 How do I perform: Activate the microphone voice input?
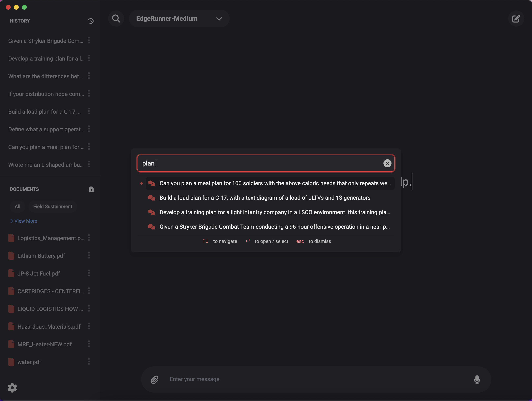[477, 380]
